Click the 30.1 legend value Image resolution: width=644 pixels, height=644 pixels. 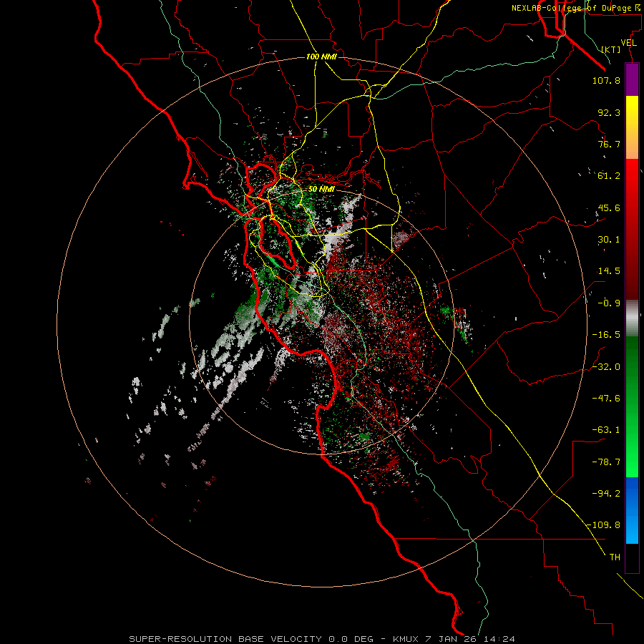coord(609,240)
